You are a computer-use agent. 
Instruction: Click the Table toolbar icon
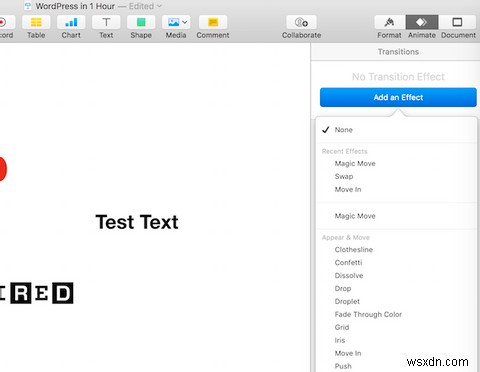(36, 22)
